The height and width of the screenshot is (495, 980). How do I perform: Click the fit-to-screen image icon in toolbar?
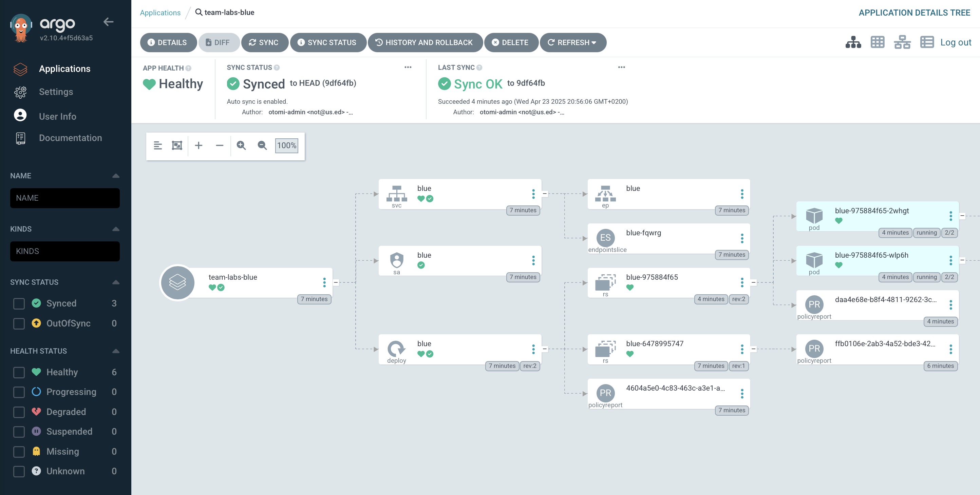pos(177,145)
